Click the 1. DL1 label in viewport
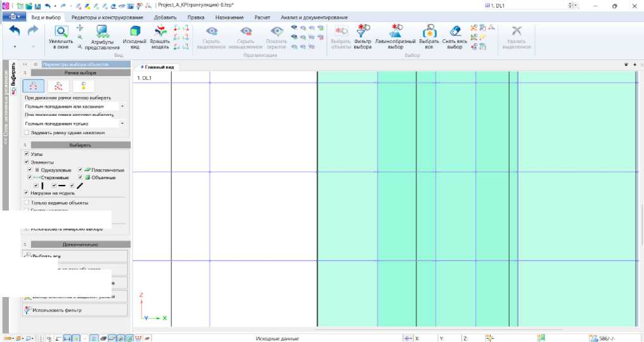Screen dimensions: 644x342 (x=144, y=78)
